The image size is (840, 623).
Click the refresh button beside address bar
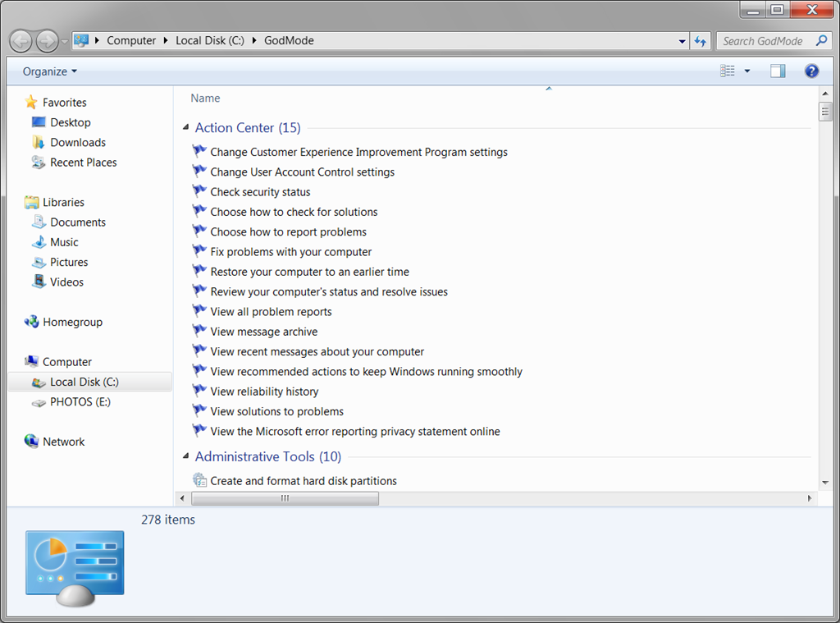(x=701, y=41)
